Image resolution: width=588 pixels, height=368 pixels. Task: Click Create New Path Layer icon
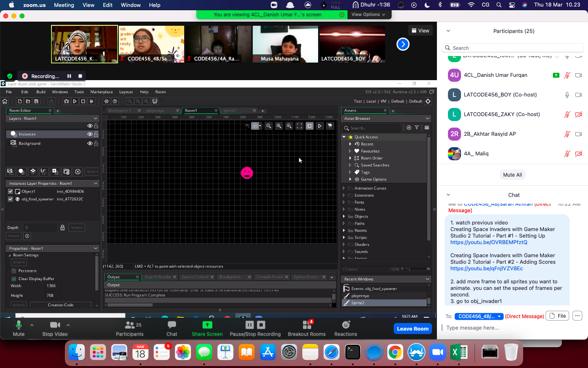click(44, 171)
